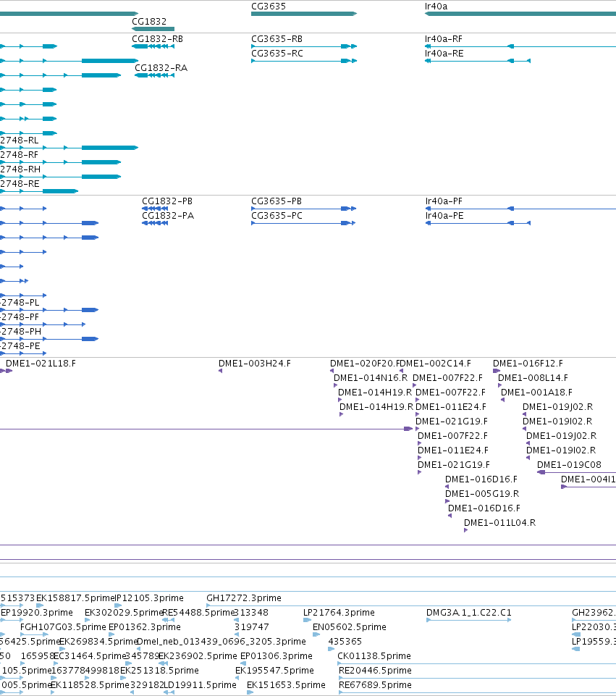Image resolution: width=616 pixels, height=696 pixels.
Task: Open protein CG1832-PA label
Action: click(x=168, y=216)
